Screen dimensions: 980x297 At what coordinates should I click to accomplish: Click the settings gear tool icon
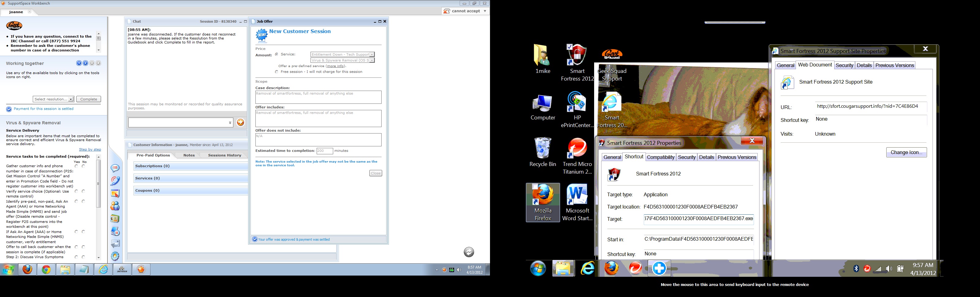(x=115, y=256)
